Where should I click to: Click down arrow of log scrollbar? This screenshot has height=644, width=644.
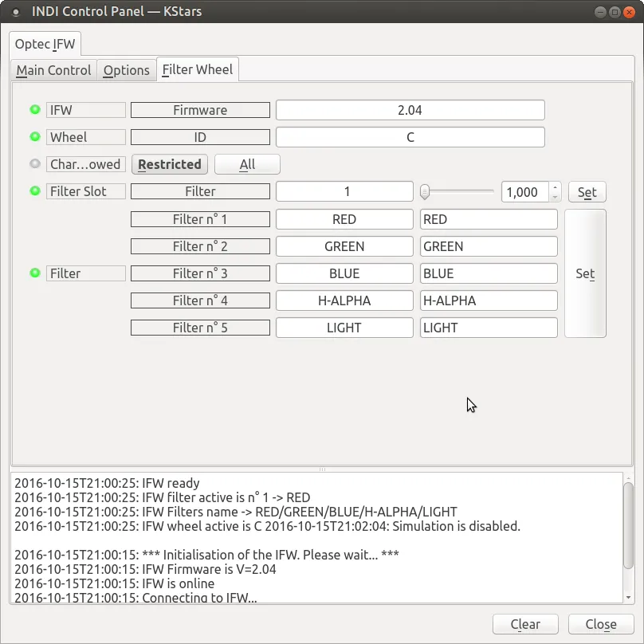click(x=628, y=598)
